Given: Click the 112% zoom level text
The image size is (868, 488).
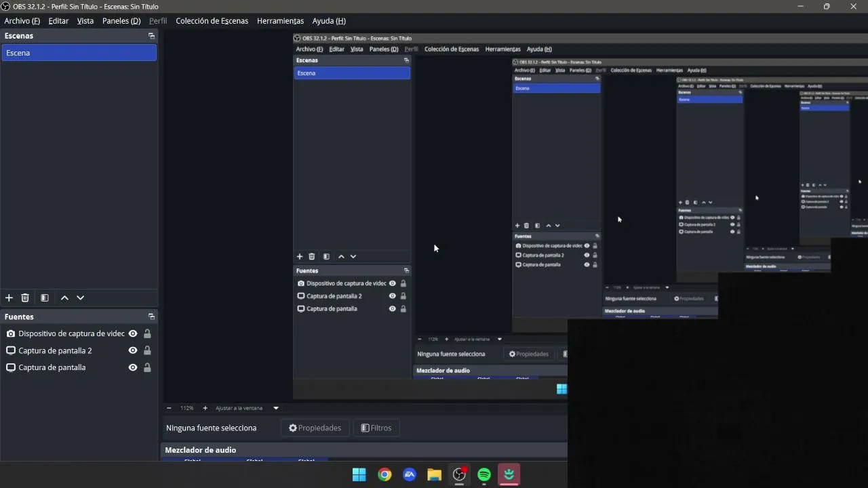Looking at the screenshot, I should pyautogui.click(x=186, y=408).
